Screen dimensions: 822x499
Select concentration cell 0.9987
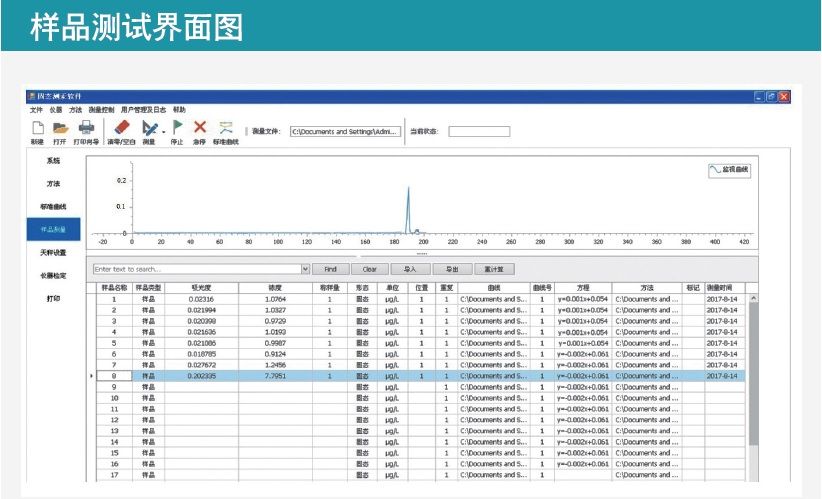point(275,343)
